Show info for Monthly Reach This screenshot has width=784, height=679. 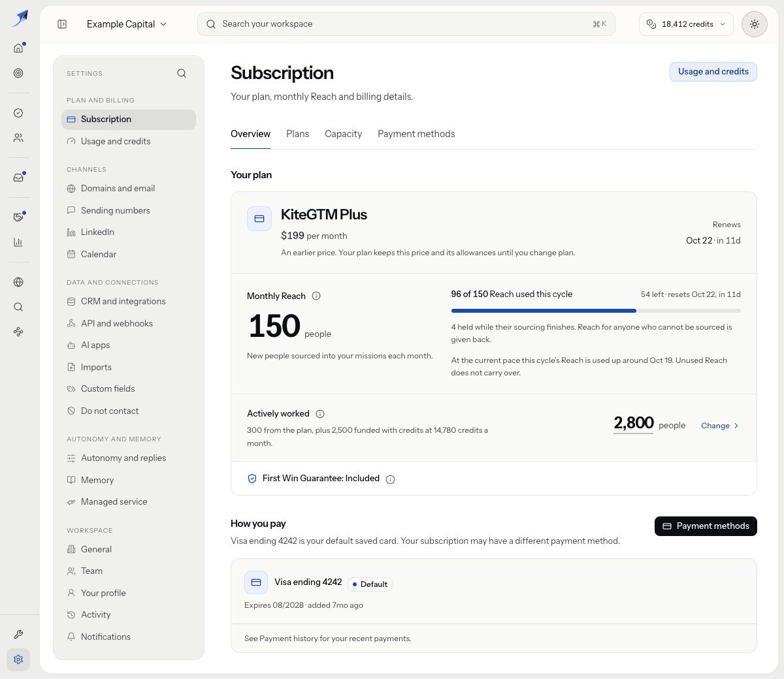pyautogui.click(x=316, y=296)
